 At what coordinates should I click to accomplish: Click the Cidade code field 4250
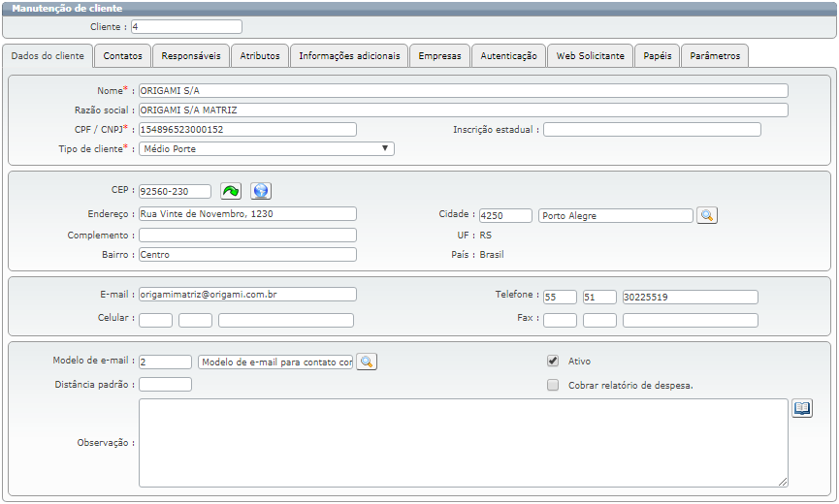[x=505, y=215]
